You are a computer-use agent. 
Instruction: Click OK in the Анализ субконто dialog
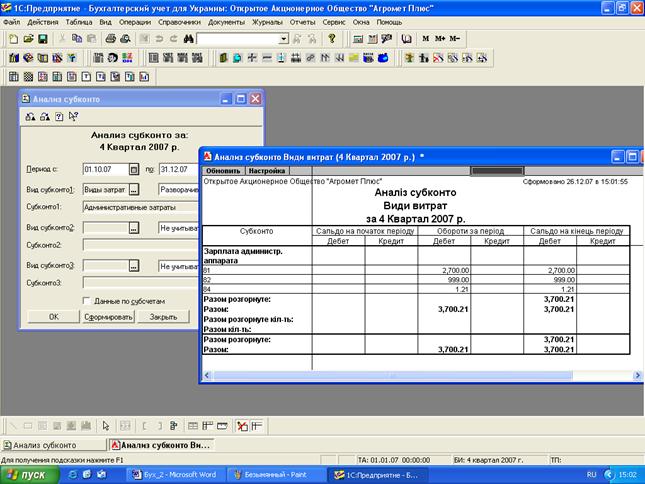tap(53, 317)
